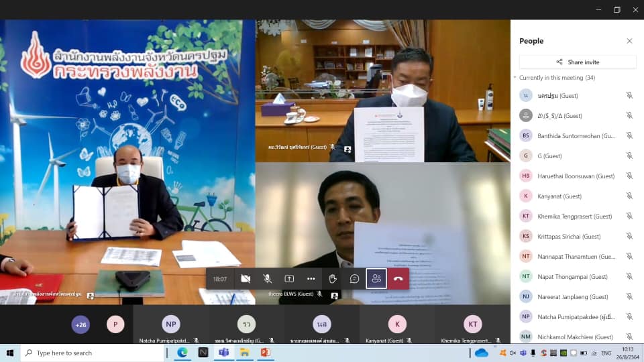The height and width of the screenshot is (362, 644).
Task: Open OneDrive cloud icon in system tray
Action: click(x=482, y=353)
